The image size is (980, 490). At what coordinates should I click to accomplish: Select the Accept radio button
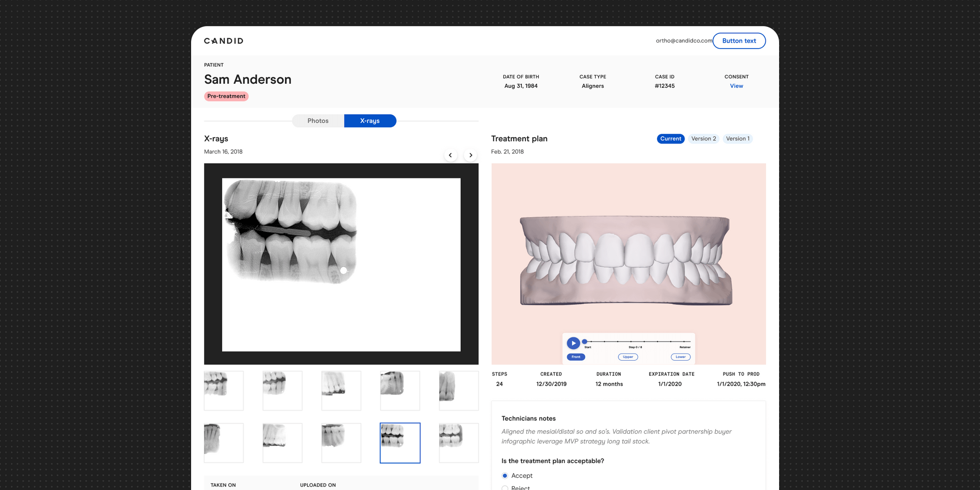coord(505,475)
